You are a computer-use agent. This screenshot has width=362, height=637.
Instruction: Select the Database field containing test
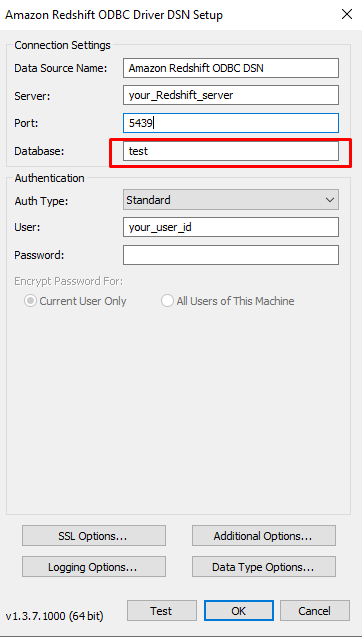coord(231,151)
